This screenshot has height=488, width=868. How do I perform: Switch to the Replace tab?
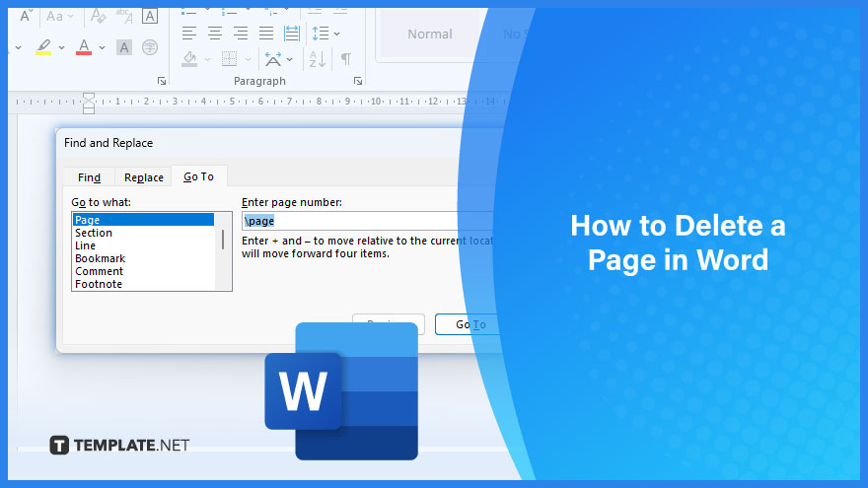[x=143, y=177]
